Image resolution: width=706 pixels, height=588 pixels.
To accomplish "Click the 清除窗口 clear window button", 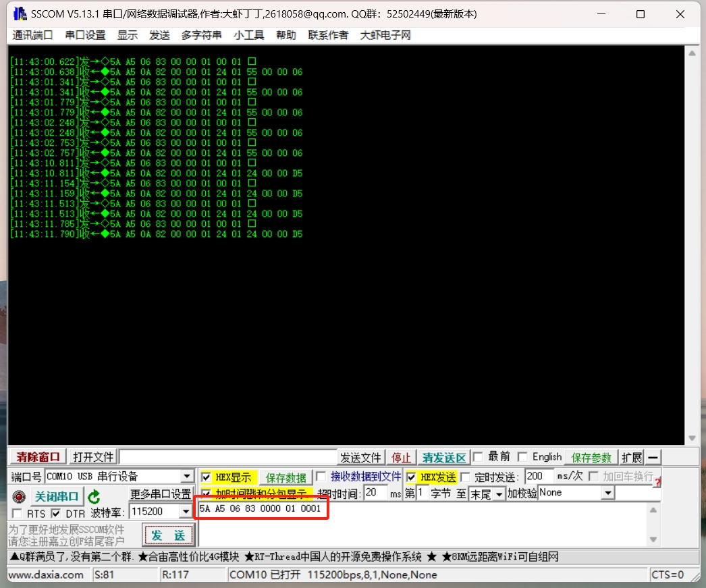I will pos(38,457).
